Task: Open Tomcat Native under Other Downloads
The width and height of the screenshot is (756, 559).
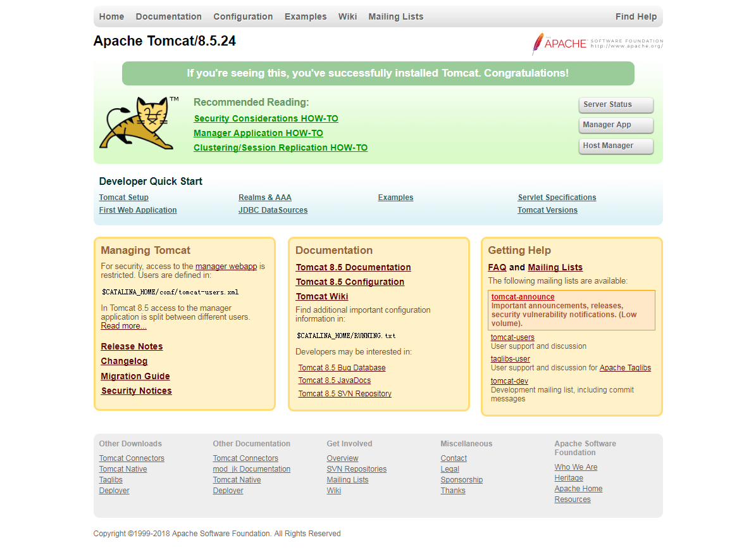Action: tap(123, 469)
